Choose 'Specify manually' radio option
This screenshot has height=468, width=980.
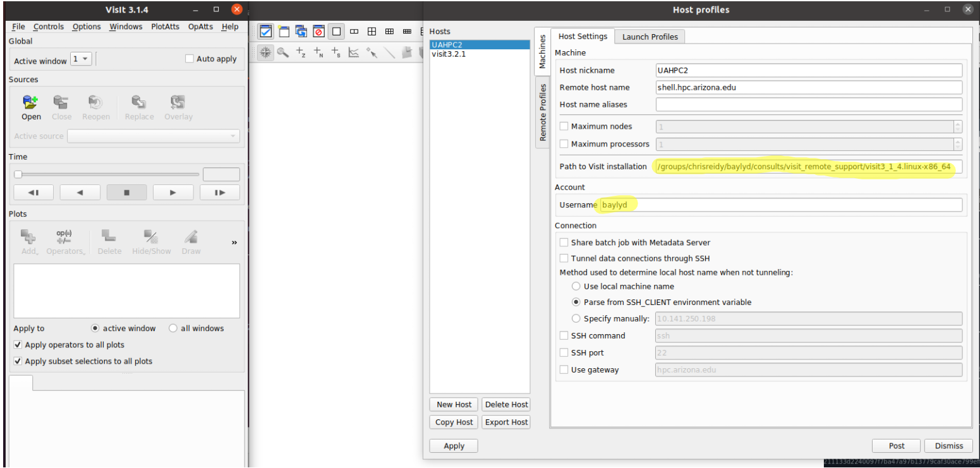click(x=576, y=318)
